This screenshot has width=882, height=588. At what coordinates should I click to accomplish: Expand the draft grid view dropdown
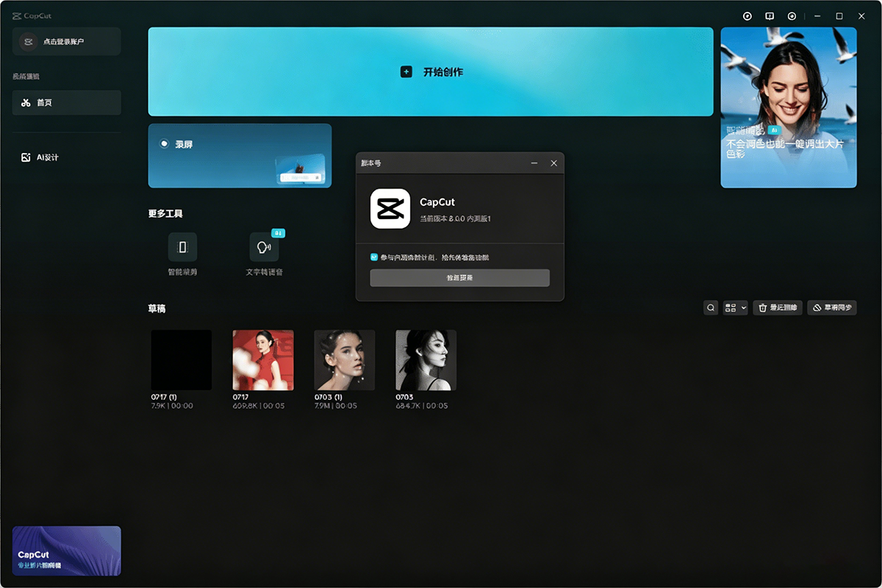tap(735, 308)
